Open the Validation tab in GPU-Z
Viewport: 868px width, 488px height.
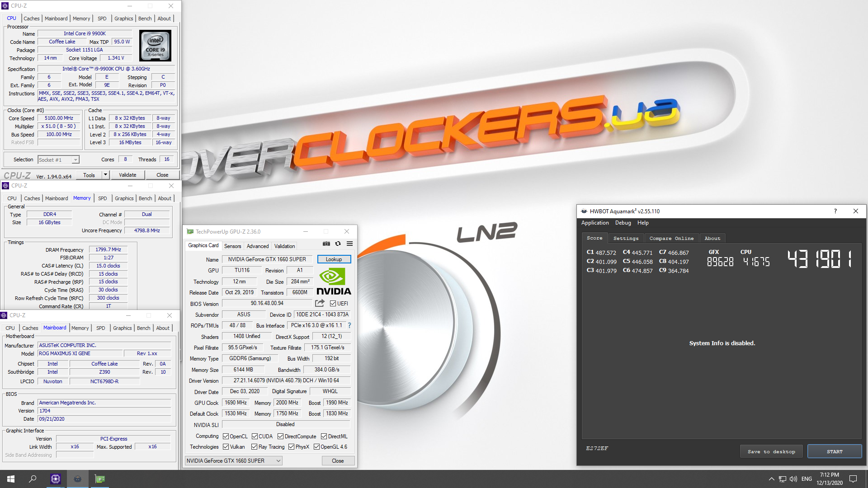(x=284, y=246)
